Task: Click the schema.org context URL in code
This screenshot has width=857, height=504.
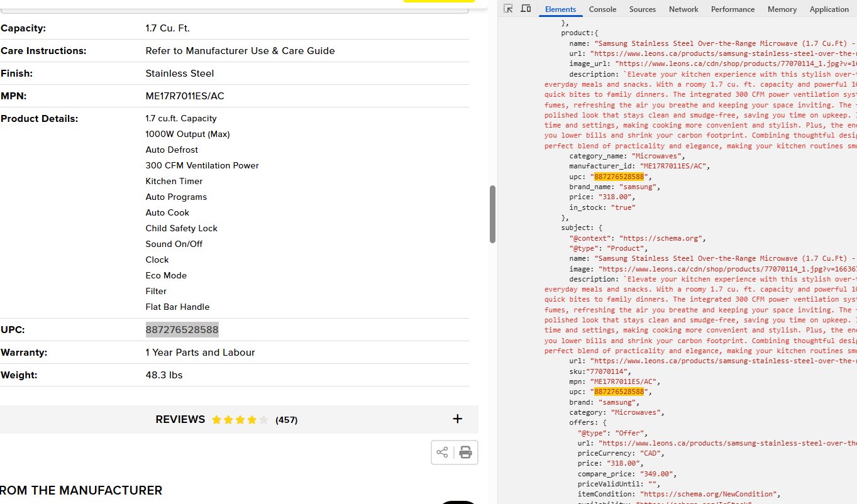Action: (660, 238)
